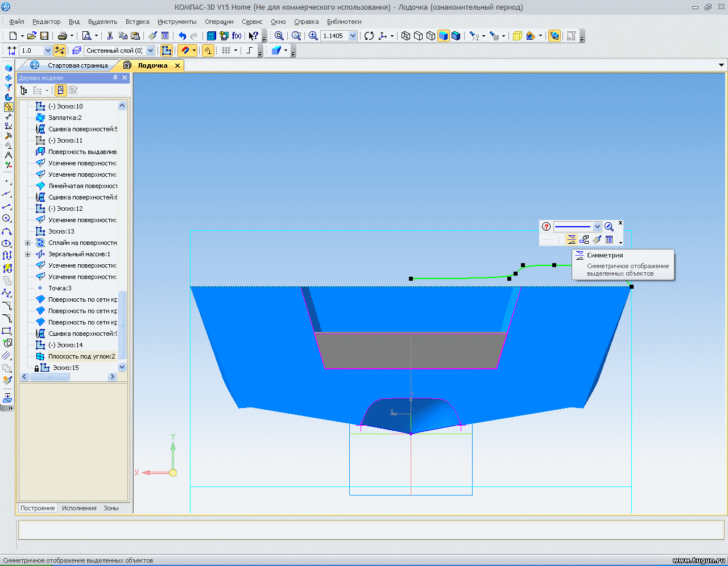Open the Библиотеки menu

(344, 22)
